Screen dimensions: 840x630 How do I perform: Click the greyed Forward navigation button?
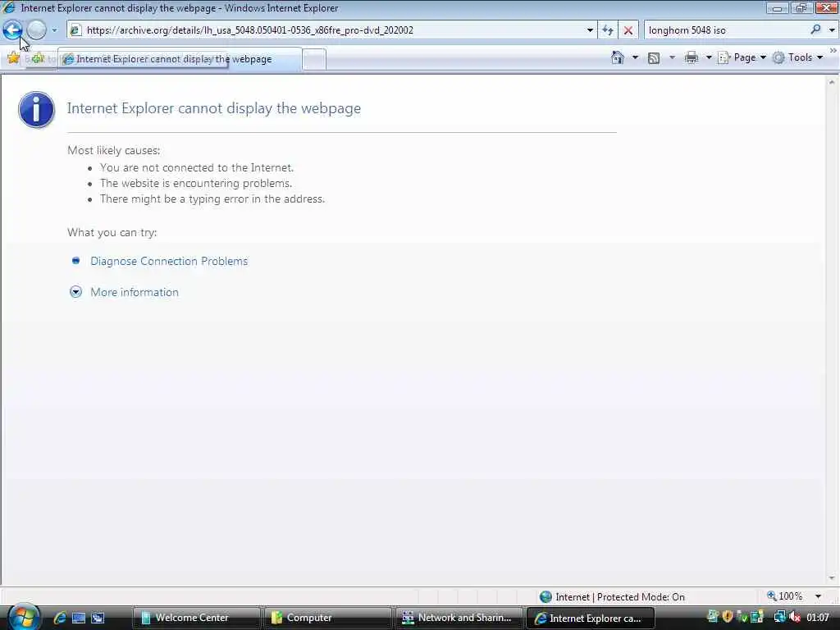pyautogui.click(x=37, y=30)
